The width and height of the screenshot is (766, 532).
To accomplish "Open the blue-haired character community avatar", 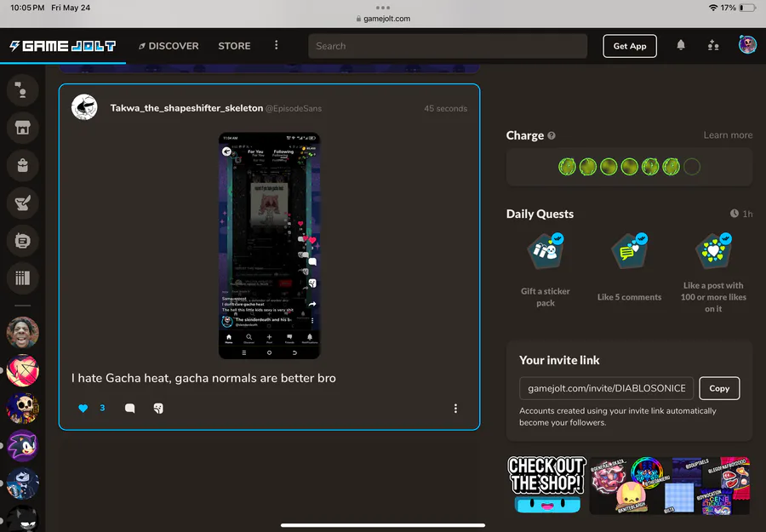I will click(22, 483).
